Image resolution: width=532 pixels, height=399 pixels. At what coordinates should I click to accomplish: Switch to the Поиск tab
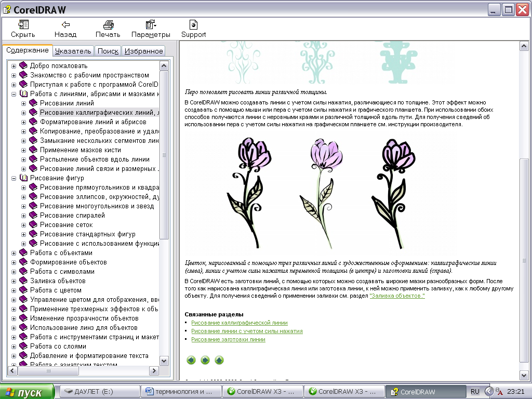click(x=108, y=51)
